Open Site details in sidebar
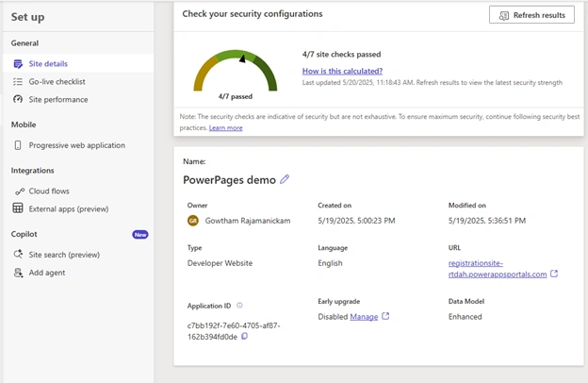 [x=78, y=64]
